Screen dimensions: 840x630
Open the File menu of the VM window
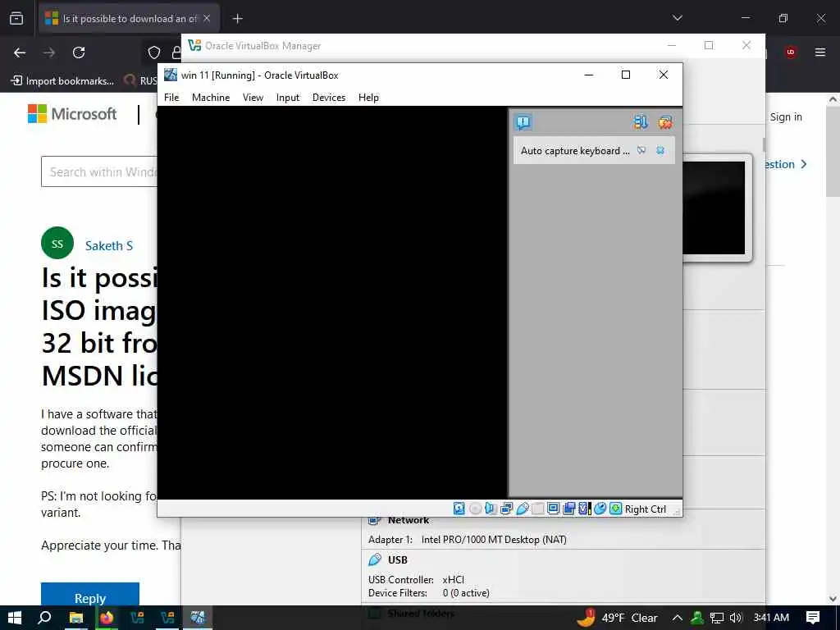pos(171,98)
